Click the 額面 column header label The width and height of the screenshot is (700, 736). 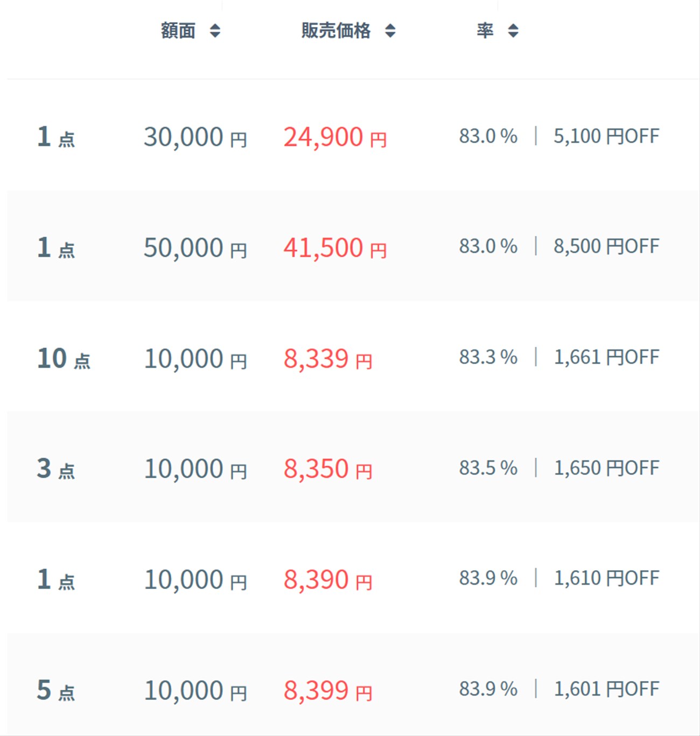pyautogui.click(x=178, y=31)
